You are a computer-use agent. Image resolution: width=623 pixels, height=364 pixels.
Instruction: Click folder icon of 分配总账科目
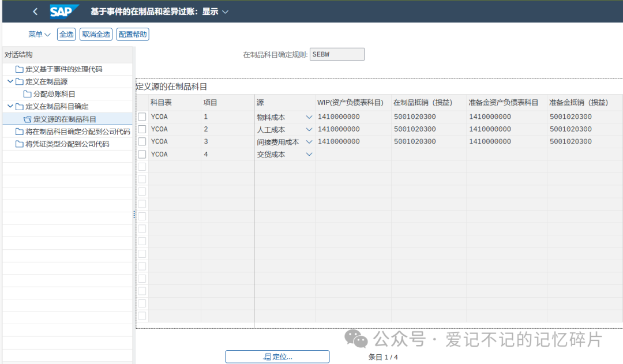click(x=27, y=94)
